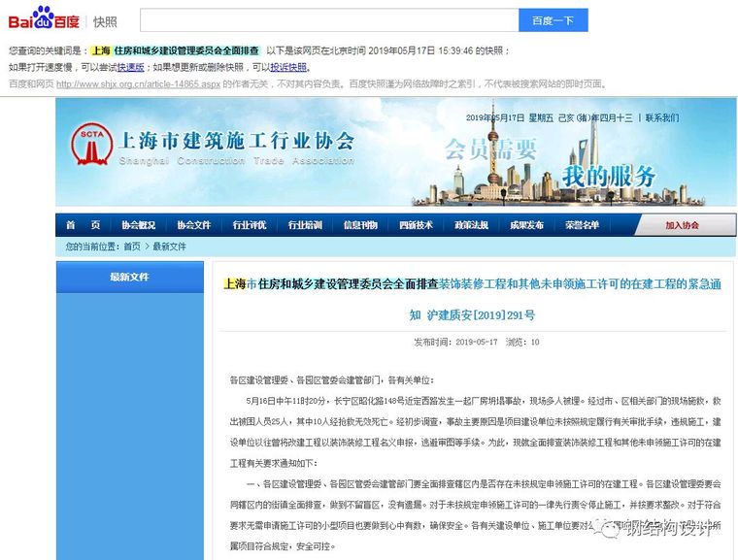Select 成果发布 navigation item

[x=526, y=225]
